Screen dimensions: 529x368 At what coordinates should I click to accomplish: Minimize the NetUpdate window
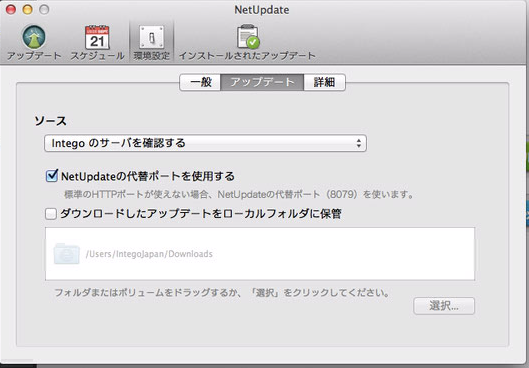(28, 9)
